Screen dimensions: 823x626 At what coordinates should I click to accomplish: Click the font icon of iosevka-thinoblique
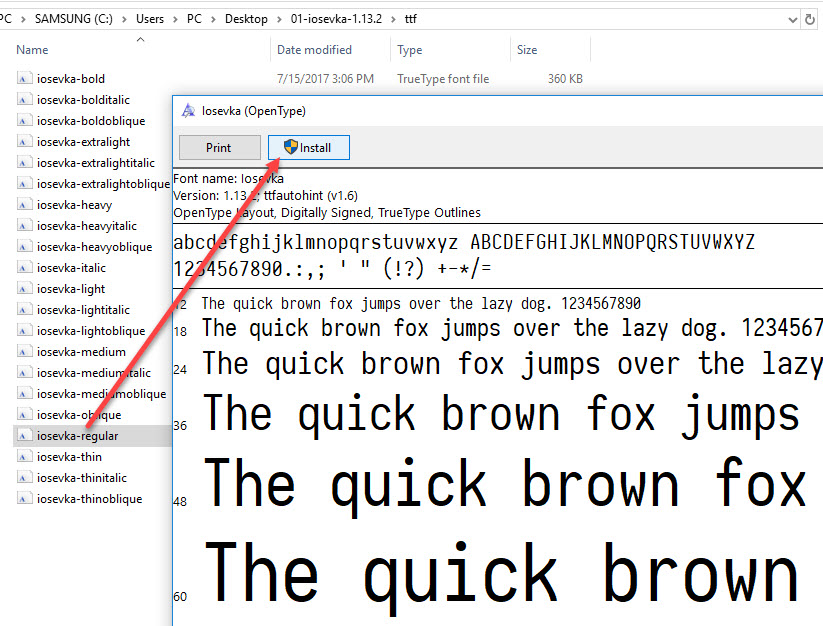(x=23, y=498)
